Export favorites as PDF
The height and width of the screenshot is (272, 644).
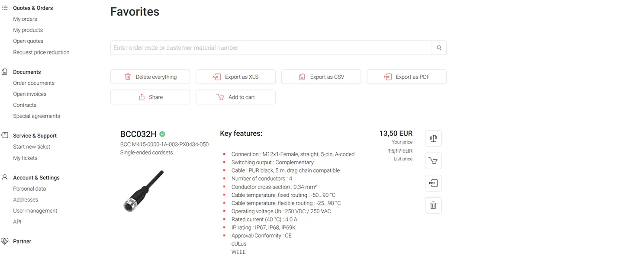point(406,77)
